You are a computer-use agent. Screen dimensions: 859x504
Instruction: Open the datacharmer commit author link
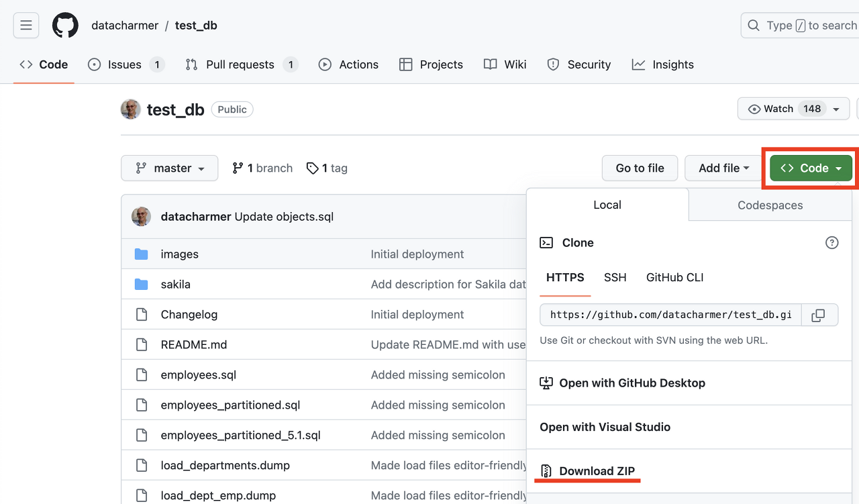point(196,217)
